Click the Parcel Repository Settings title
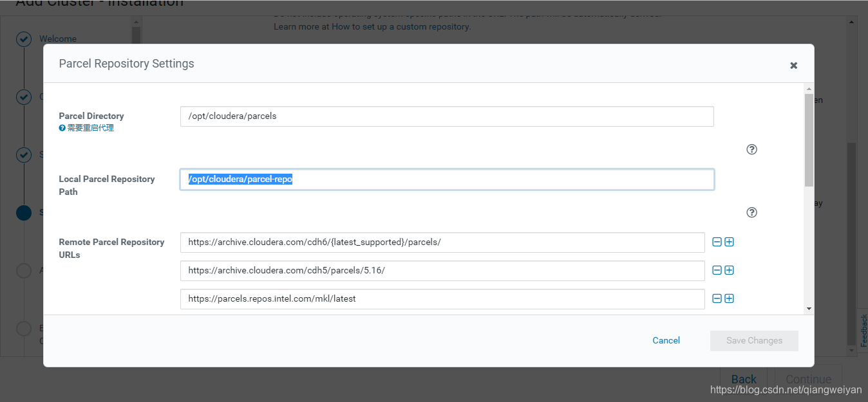Image resolution: width=868 pixels, height=402 pixels. pyautogui.click(x=126, y=64)
